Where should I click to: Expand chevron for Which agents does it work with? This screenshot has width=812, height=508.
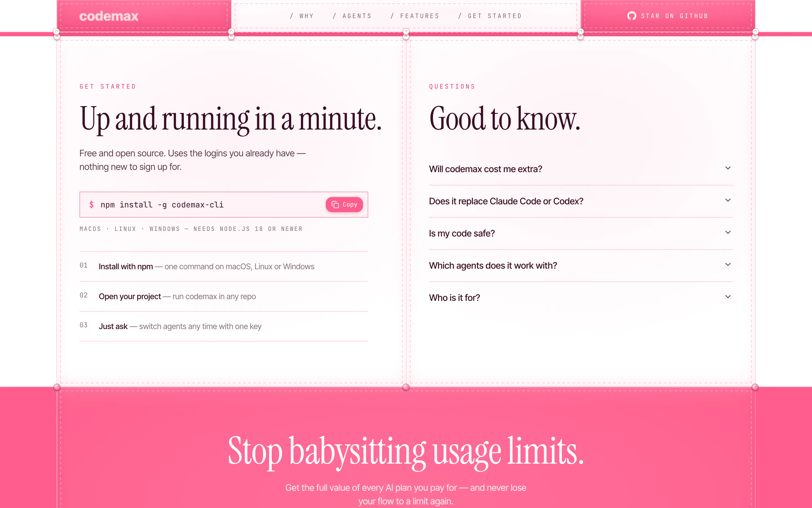(x=728, y=265)
